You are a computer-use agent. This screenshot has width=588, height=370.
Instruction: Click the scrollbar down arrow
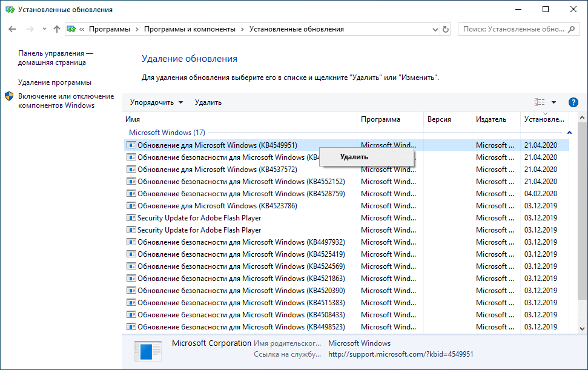click(582, 329)
